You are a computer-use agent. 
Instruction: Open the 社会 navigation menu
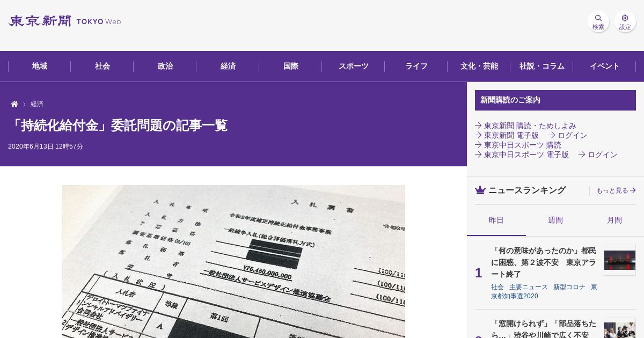click(103, 66)
